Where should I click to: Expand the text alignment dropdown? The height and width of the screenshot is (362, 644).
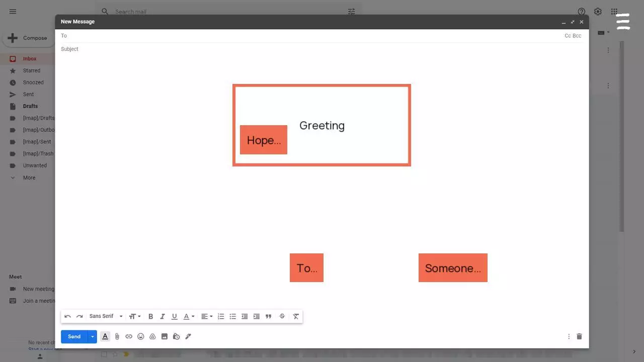207,316
